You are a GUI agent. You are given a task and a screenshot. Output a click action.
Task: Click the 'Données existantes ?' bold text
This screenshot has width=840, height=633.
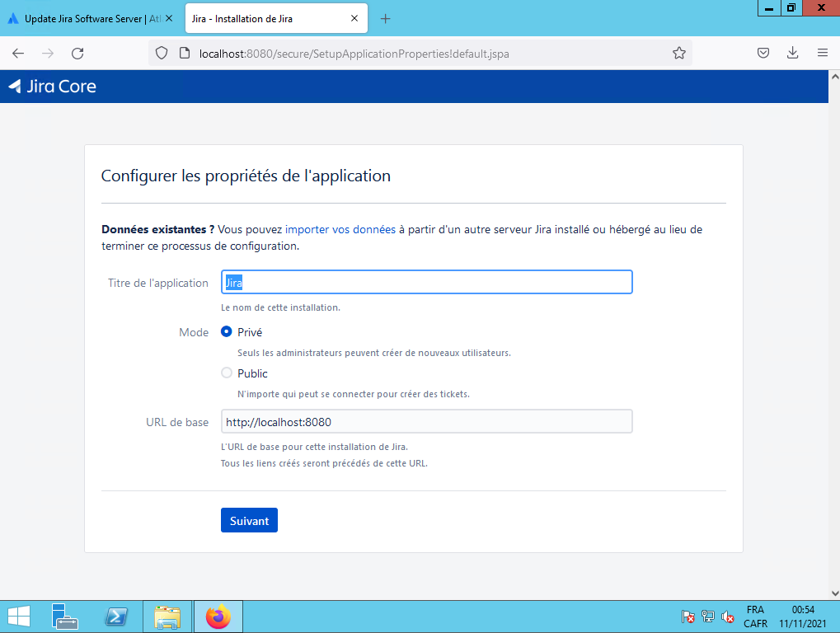click(158, 229)
